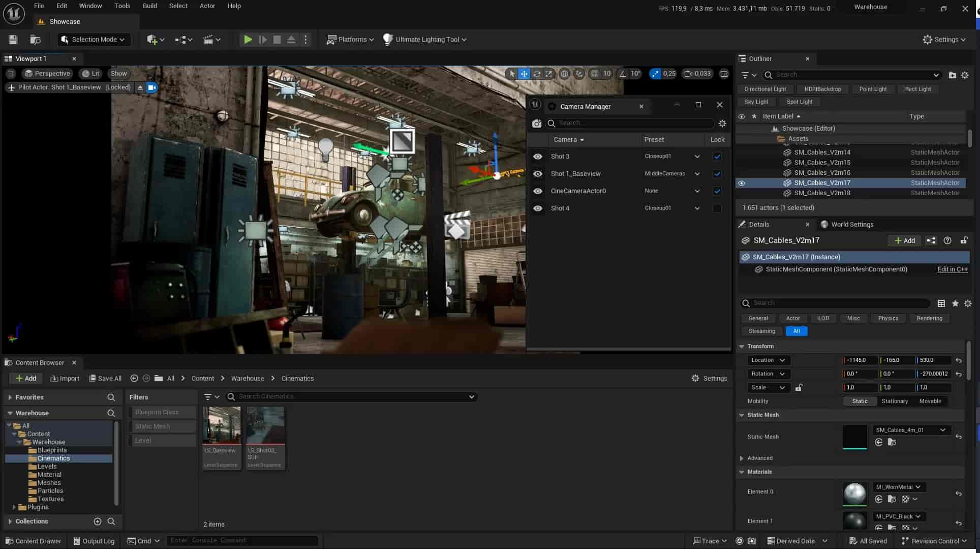This screenshot has height=553, width=980.
Task: Uncheck the Lock checkbox for Shot 3
Action: [x=717, y=157]
